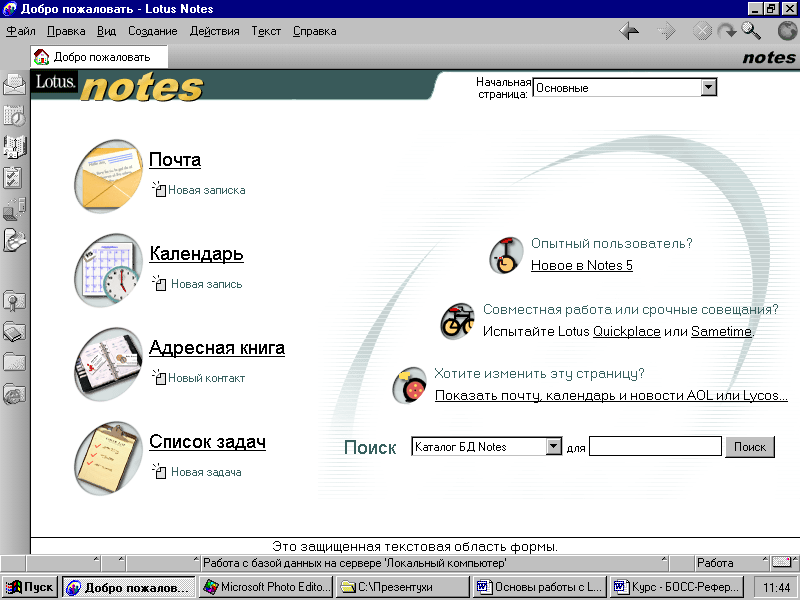Click the Go Forward arrow
Image resolution: width=800 pixels, height=600 pixels.
pos(666,31)
